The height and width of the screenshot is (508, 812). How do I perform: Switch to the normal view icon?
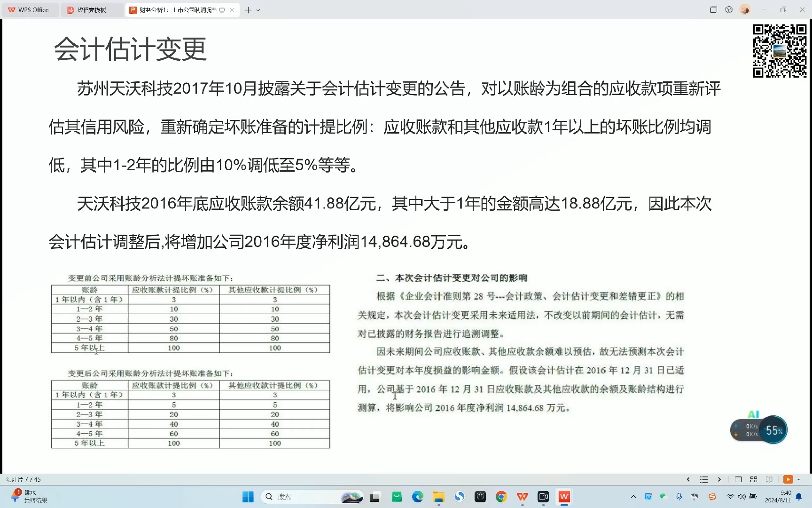738,479
